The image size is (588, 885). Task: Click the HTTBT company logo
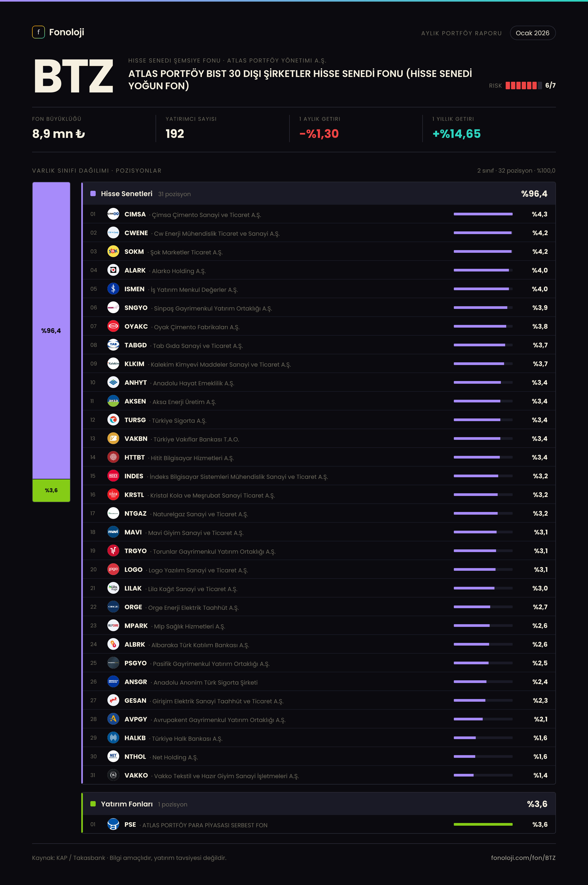pyautogui.click(x=113, y=457)
